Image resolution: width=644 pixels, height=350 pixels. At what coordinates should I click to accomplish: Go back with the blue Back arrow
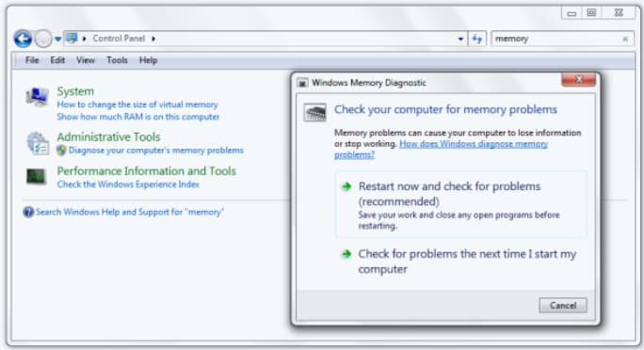point(23,39)
